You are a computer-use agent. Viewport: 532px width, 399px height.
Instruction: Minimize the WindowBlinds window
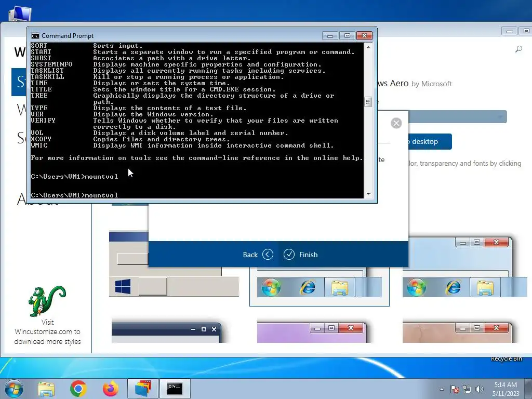[x=509, y=31]
